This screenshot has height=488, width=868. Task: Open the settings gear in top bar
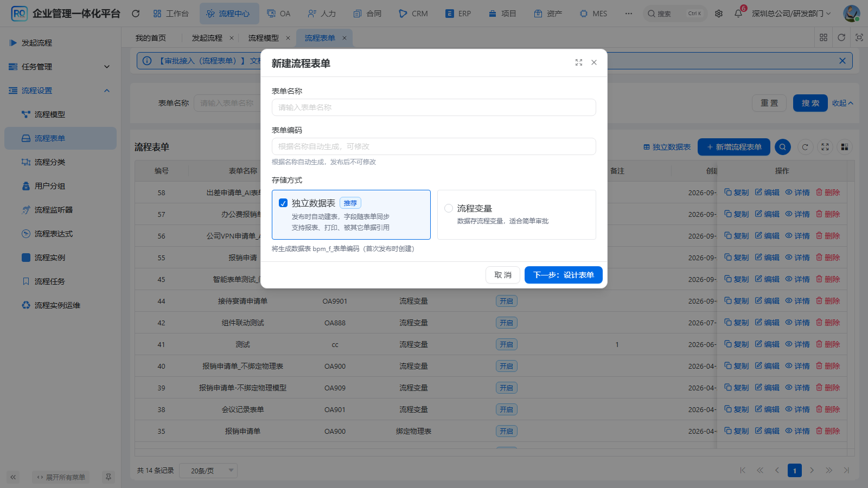tap(719, 14)
